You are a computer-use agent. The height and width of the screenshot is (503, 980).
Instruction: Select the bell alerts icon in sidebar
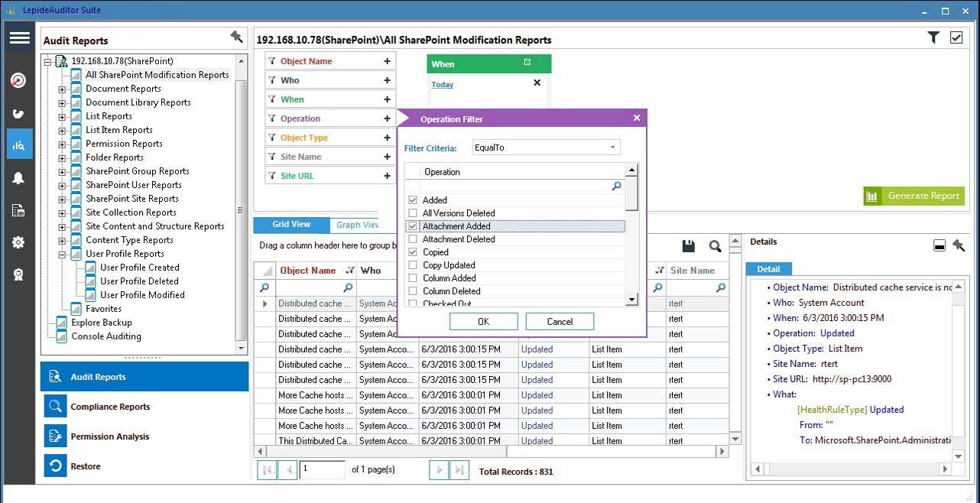click(x=19, y=178)
